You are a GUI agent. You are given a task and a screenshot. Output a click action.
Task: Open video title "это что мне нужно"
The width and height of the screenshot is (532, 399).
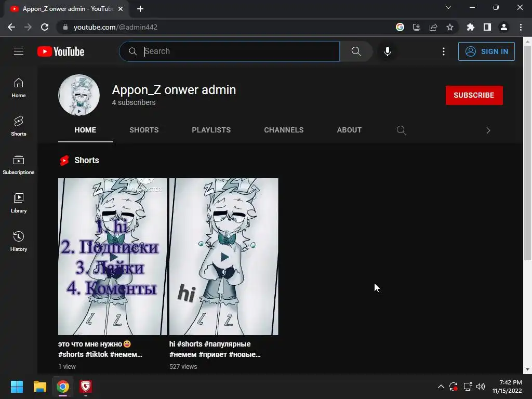click(x=100, y=349)
